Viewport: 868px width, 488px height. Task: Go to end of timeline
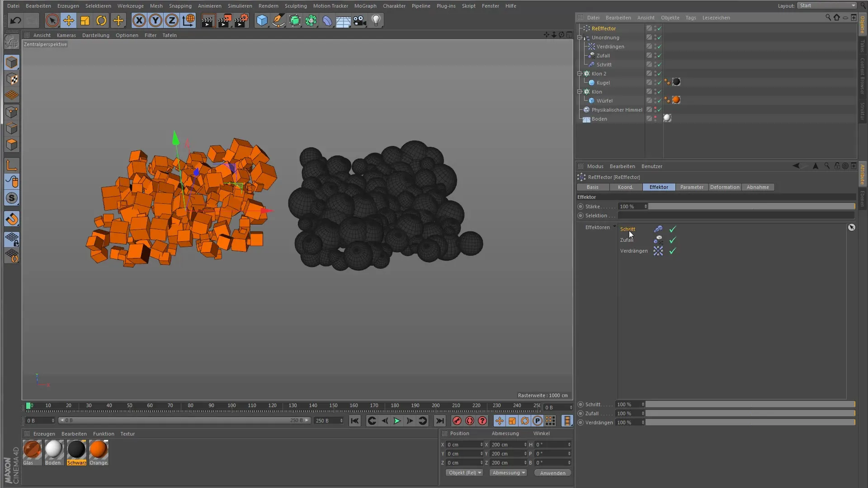coord(439,421)
